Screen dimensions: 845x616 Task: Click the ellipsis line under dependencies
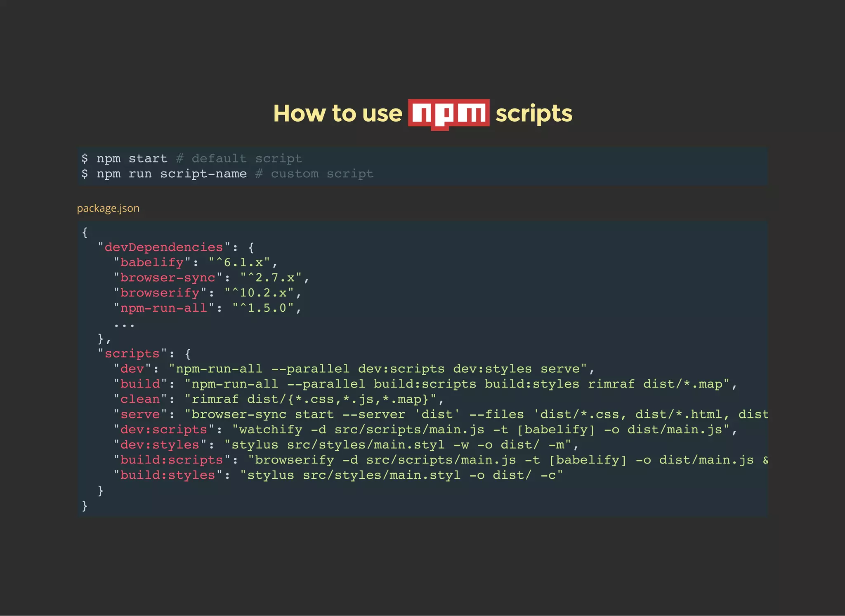(x=124, y=325)
